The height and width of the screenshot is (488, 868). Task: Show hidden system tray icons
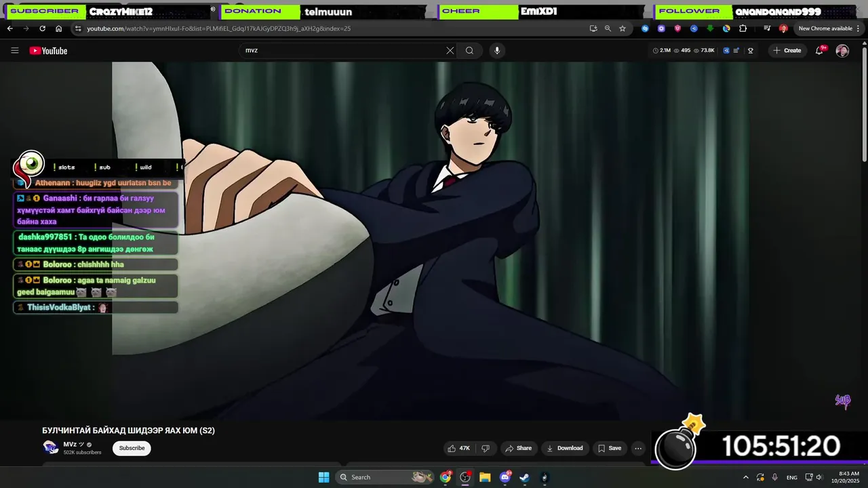pyautogui.click(x=746, y=477)
